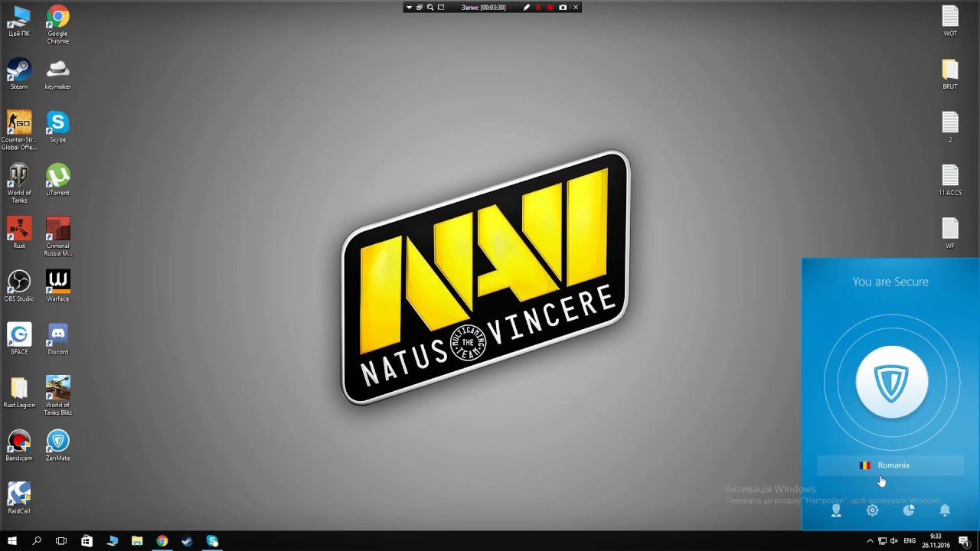Viewport: 980px width, 551px height.
Task: Select the 11 ACCS file icon
Action: (950, 181)
